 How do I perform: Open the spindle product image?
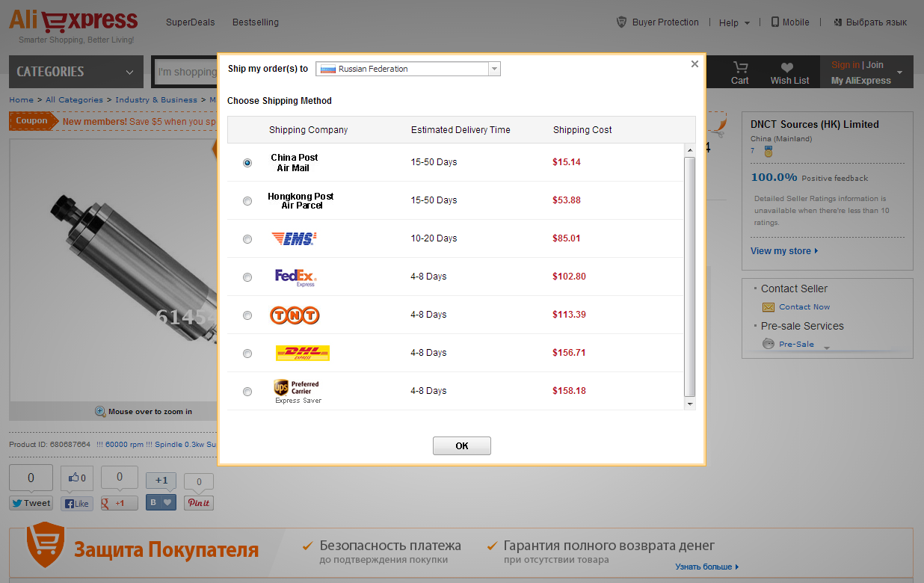tap(114, 269)
